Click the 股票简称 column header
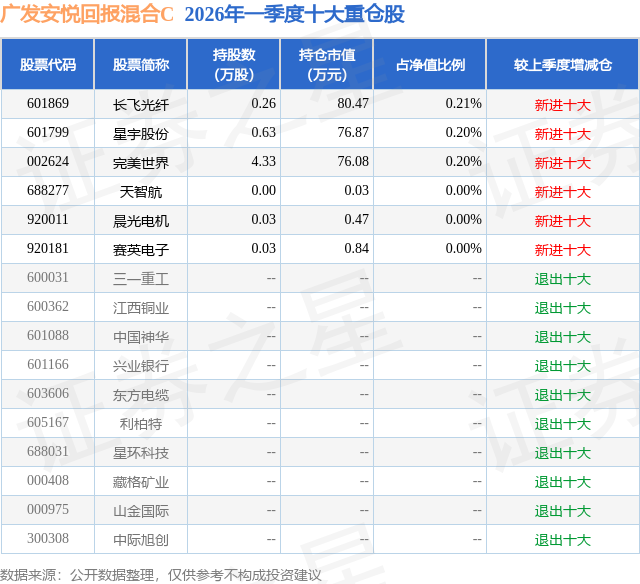The width and height of the screenshot is (640, 584). pyautogui.click(x=141, y=64)
